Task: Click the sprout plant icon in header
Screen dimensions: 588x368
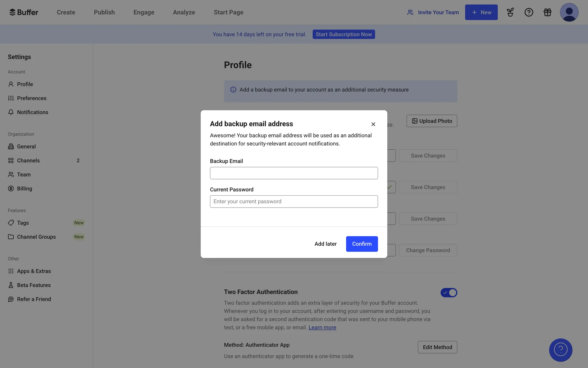Action: [x=510, y=12]
